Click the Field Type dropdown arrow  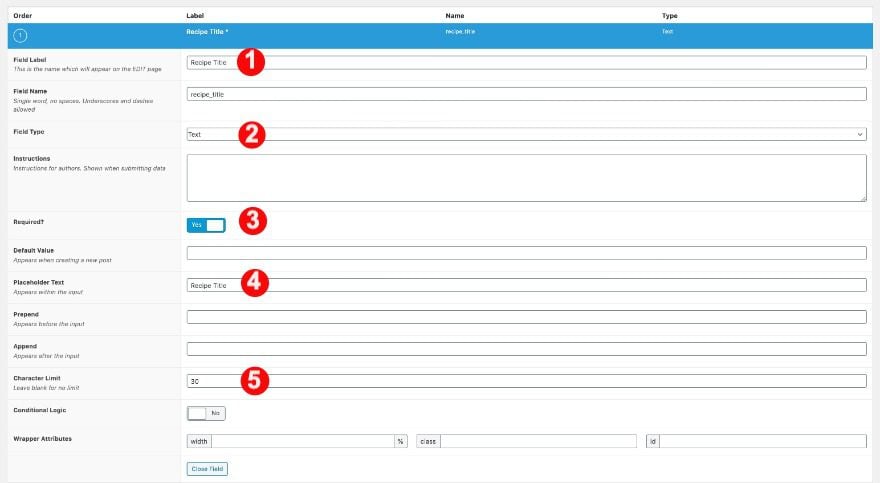click(859, 135)
